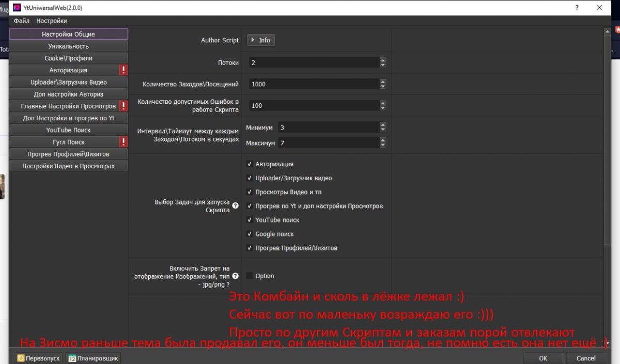
Task: Click help icon next to Выбор Задач для запуска
Action: click(x=236, y=205)
